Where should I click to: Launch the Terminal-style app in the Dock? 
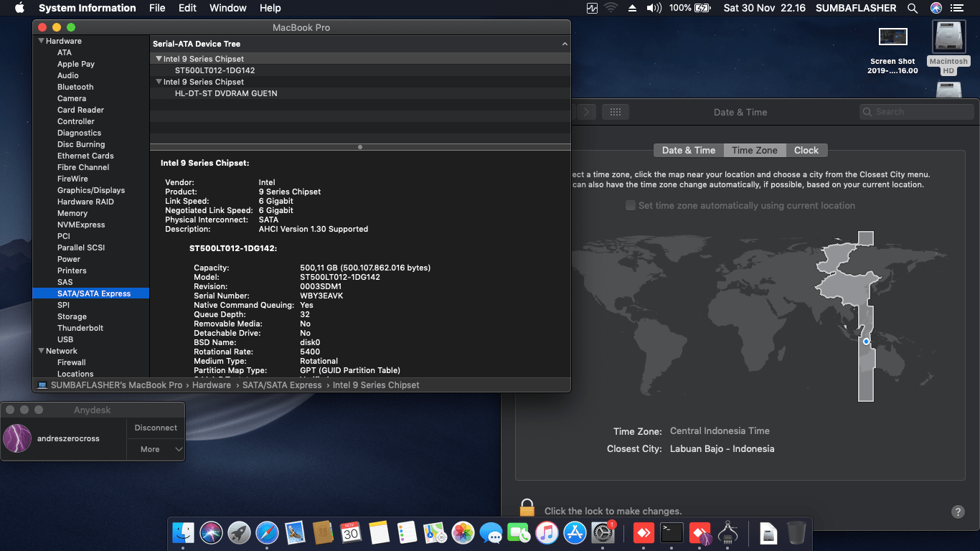coord(671,533)
